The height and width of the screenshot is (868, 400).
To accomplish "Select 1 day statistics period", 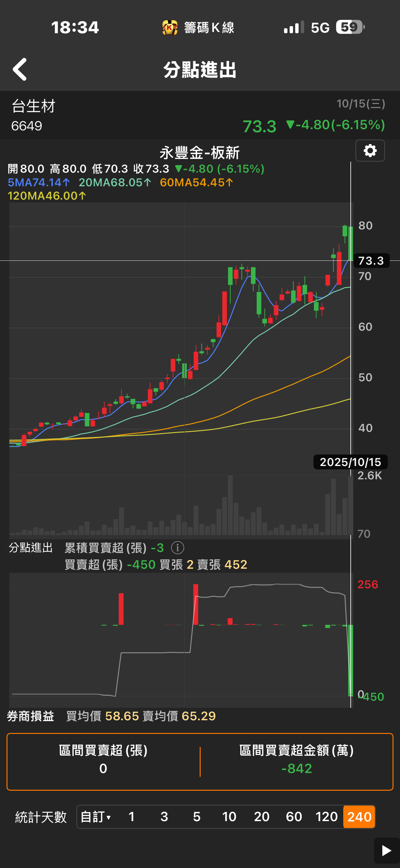I will (x=132, y=817).
